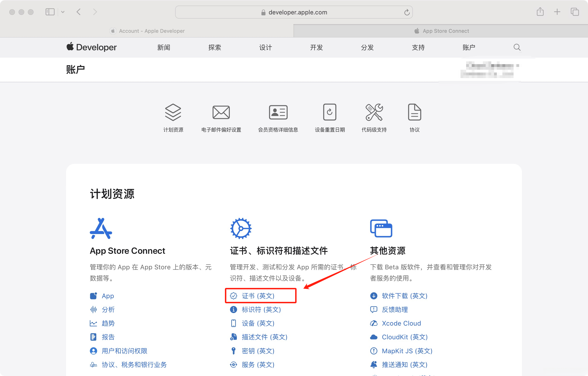Reload the page using the address bar icon
This screenshot has width=588, height=376.
pos(407,12)
